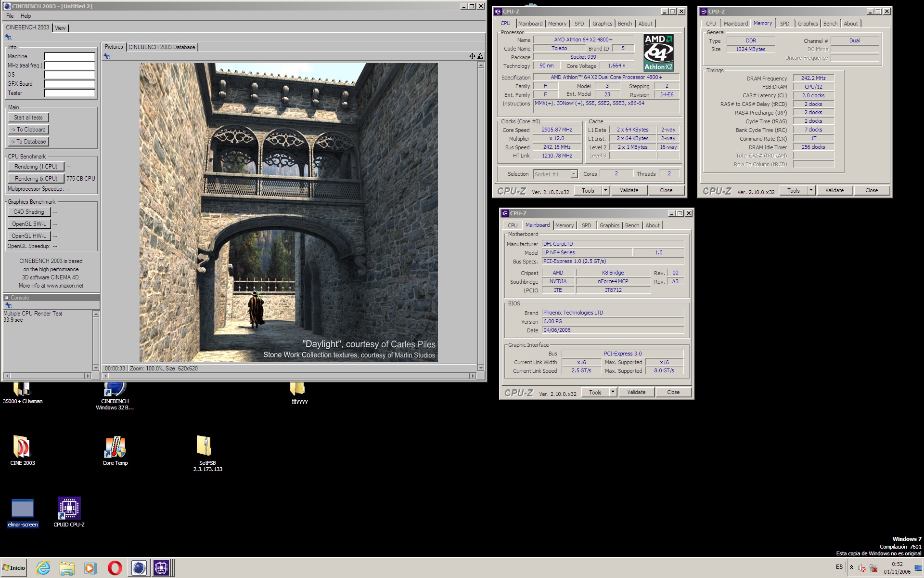The image size is (924, 578).
Task: Click the -> To Database button
Action: pyautogui.click(x=28, y=142)
